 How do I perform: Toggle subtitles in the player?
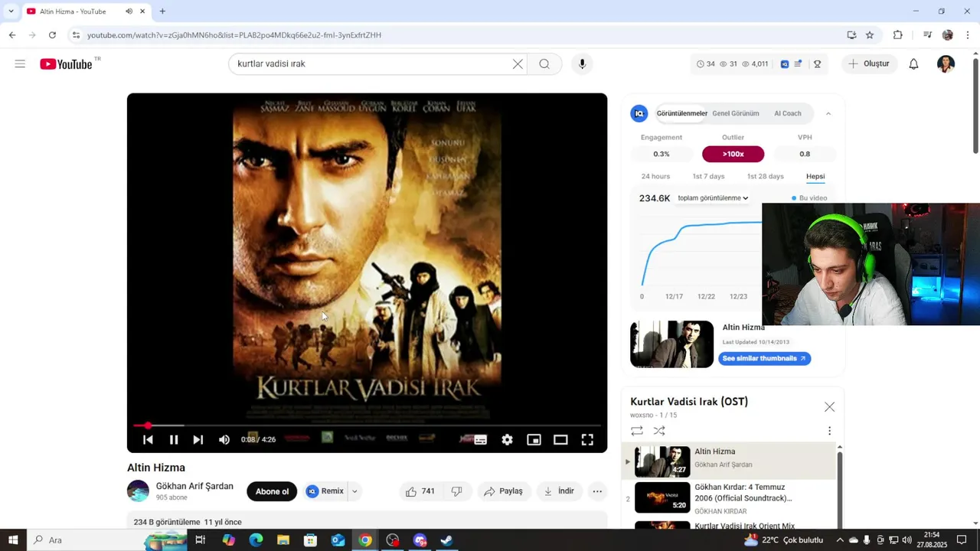coord(481,439)
